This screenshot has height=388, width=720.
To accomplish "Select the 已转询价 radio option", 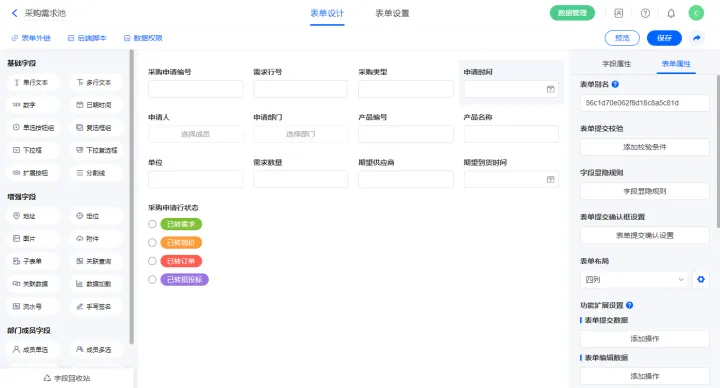I will pos(152,242).
